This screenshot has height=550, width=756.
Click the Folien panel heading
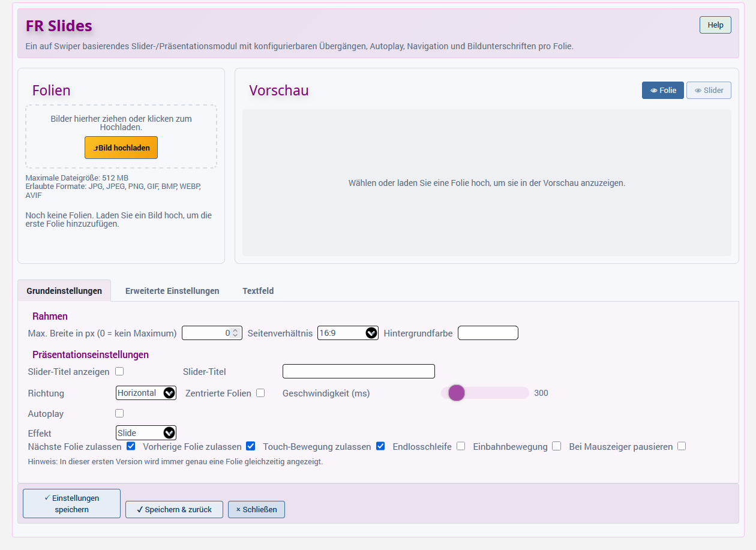click(x=52, y=91)
